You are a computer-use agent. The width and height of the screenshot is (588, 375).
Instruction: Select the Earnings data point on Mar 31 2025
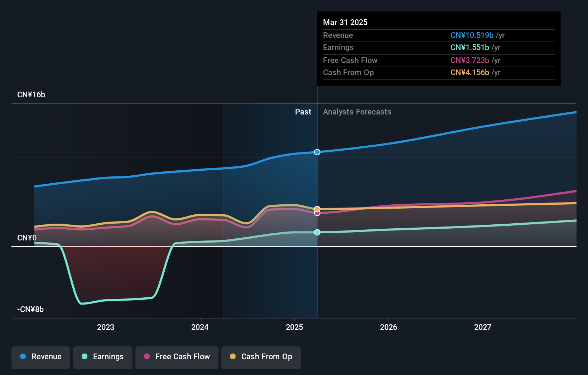pos(317,232)
